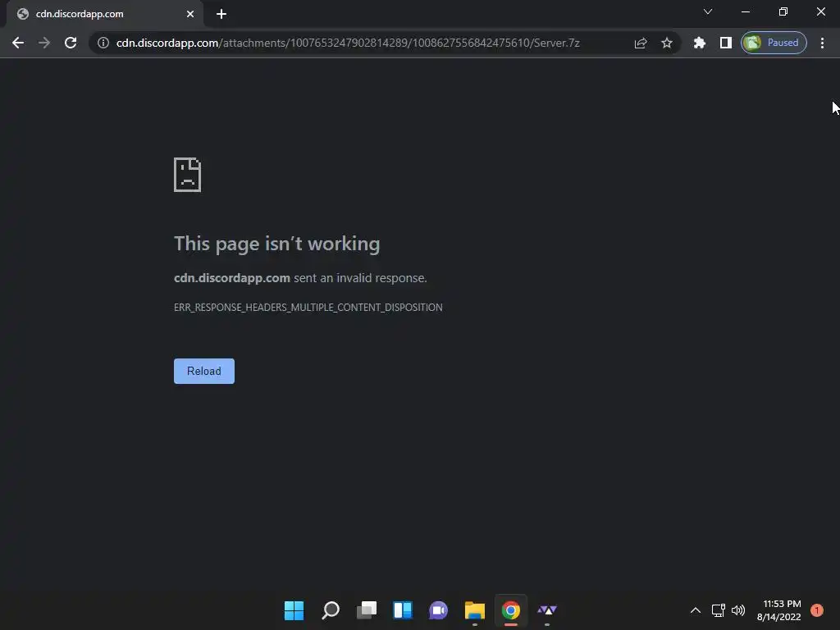The width and height of the screenshot is (840, 630).
Task: Open network status tray icon
Action: point(719,610)
